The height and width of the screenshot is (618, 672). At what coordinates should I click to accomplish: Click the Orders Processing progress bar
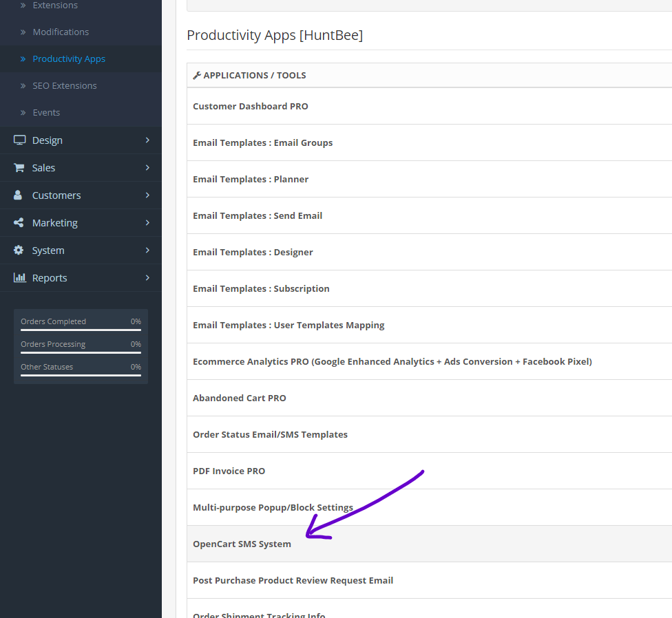coord(81,352)
